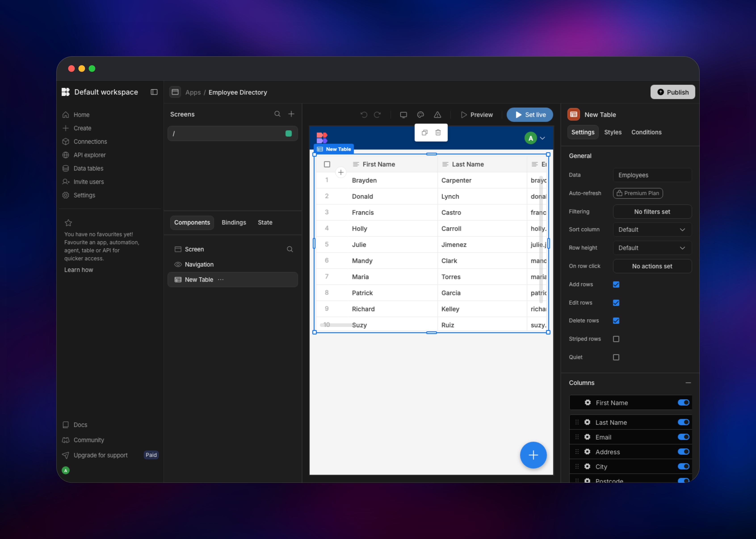Open the device preview screen-size icon

click(403, 115)
